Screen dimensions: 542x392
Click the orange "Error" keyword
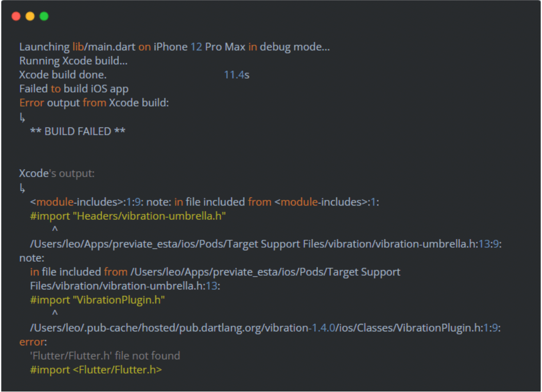(31, 102)
